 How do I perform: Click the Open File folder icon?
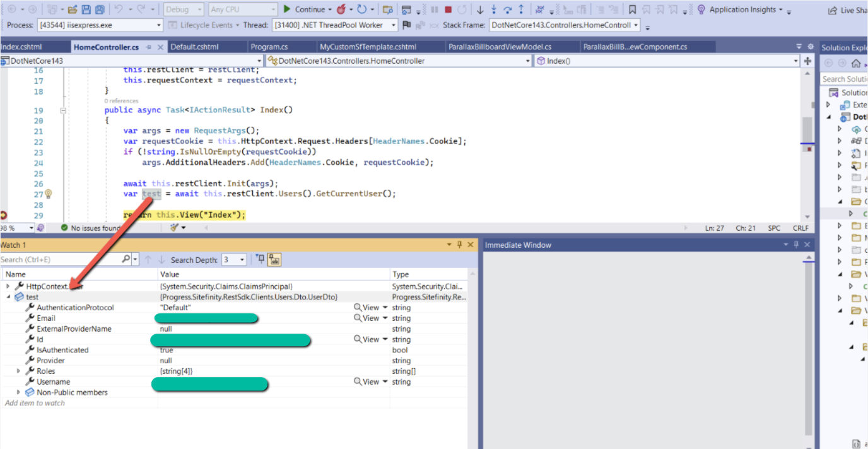(x=73, y=9)
